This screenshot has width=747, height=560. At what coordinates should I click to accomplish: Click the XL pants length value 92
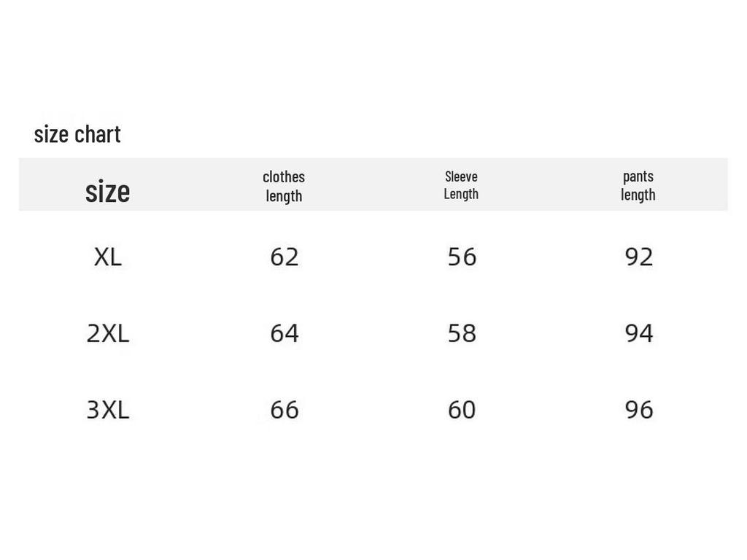pyautogui.click(x=639, y=257)
